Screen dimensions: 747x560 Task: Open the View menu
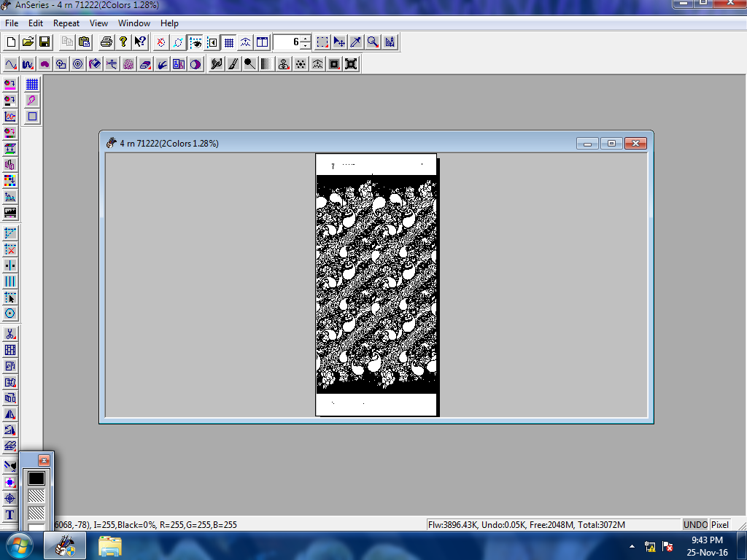point(98,23)
